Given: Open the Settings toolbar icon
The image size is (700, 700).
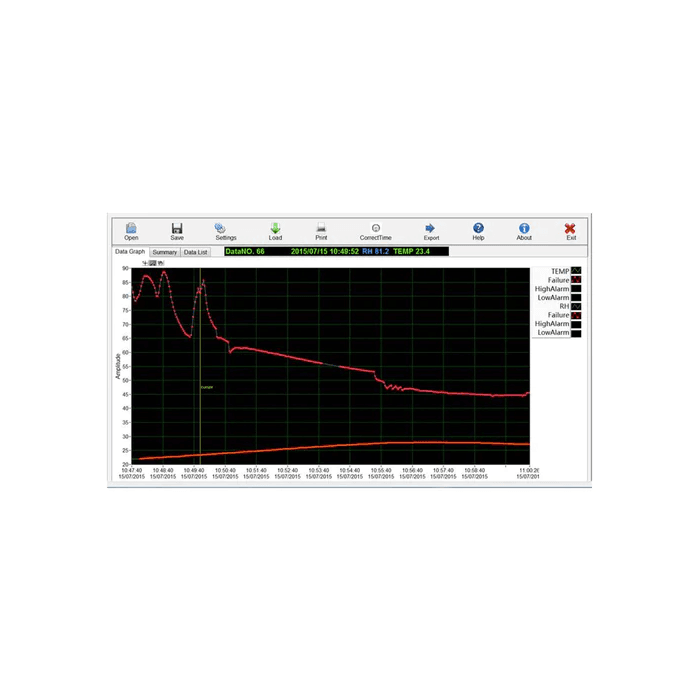Looking at the screenshot, I should [x=225, y=229].
